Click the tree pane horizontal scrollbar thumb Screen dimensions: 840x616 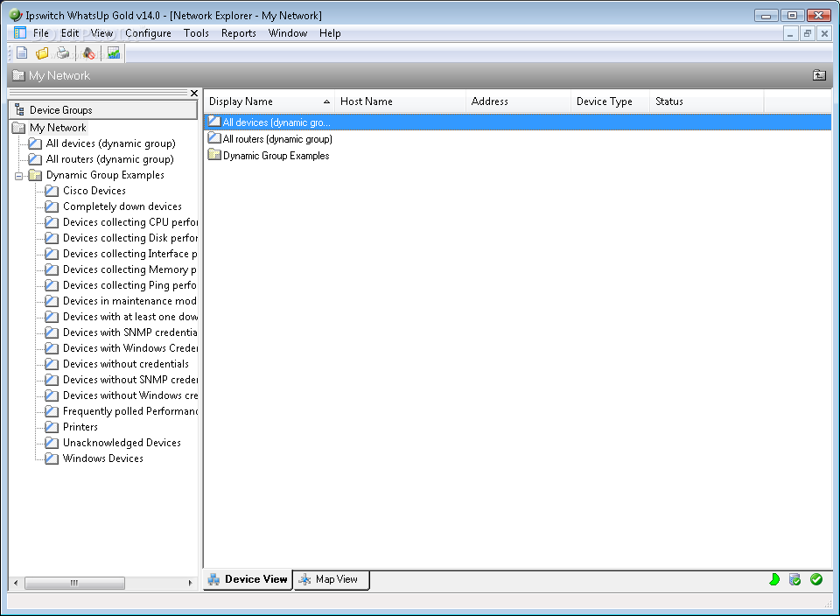coord(74,583)
